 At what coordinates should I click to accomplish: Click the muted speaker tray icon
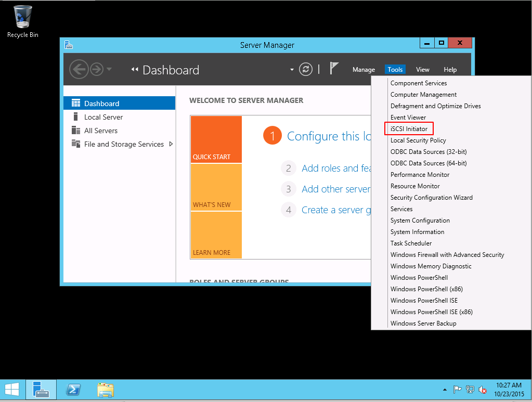(483, 390)
